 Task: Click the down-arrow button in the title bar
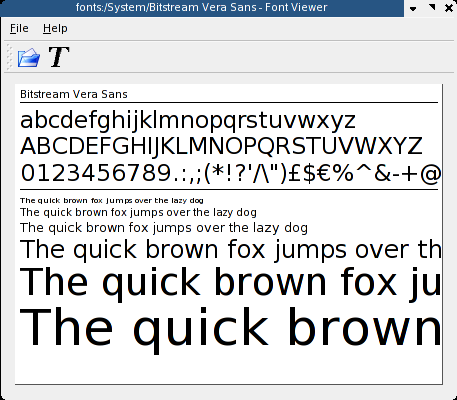[x=413, y=8]
